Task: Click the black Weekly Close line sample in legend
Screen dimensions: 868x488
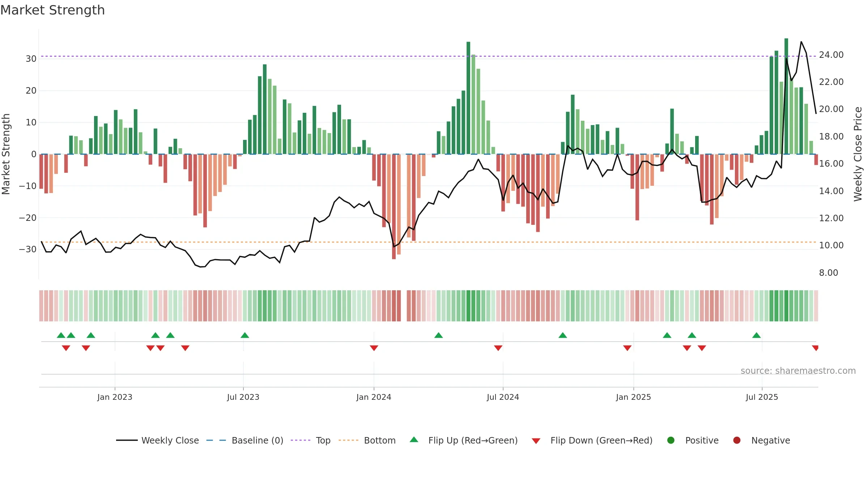Action: point(127,440)
